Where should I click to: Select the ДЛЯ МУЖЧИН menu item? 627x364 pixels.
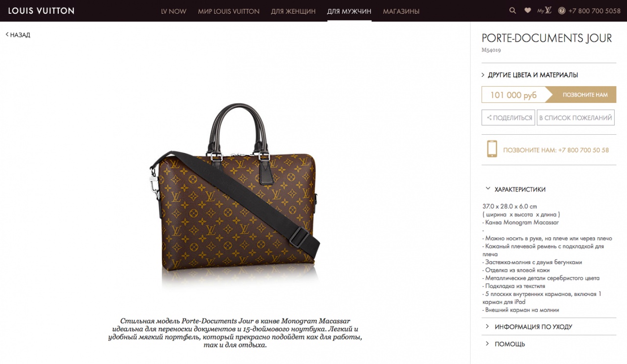pos(349,11)
